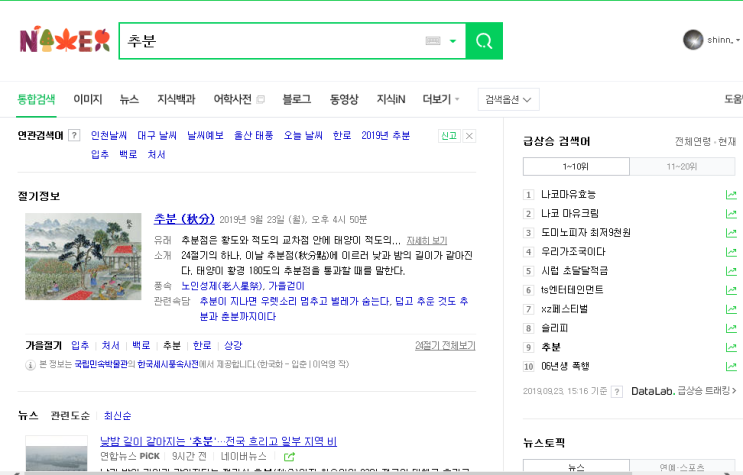
Task: Click the news article thumbnail
Action: (x=56, y=453)
